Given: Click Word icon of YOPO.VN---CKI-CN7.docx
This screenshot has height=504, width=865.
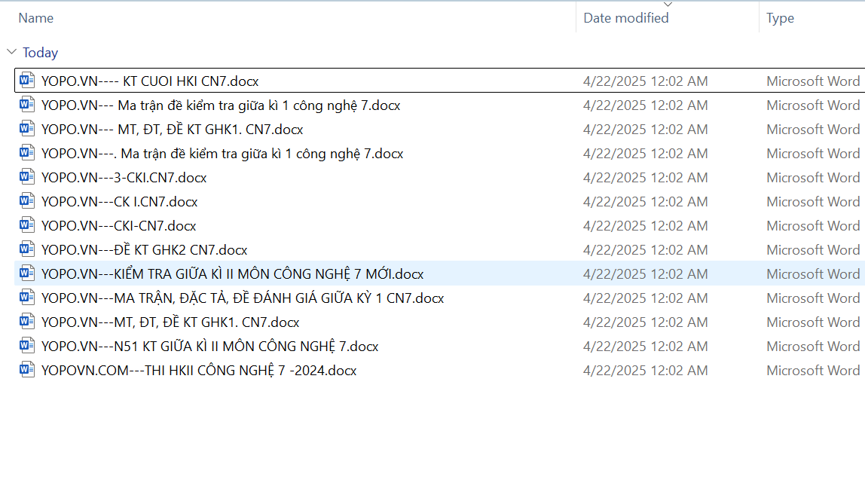Looking at the screenshot, I should click(x=27, y=225).
